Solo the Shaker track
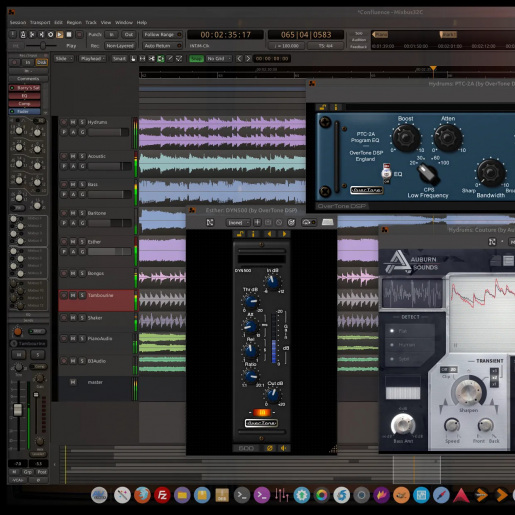515x515 pixels. click(x=82, y=318)
